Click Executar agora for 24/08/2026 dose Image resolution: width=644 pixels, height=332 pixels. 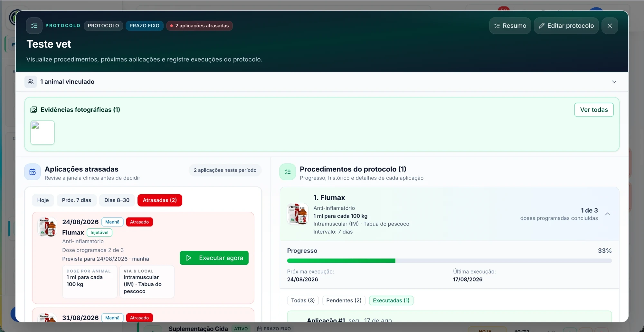pyautogui.click(x=214, y=258)
